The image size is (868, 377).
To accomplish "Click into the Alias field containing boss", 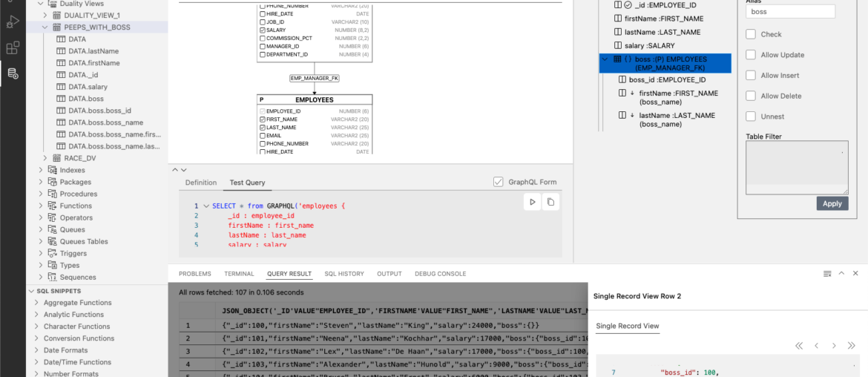I will 791,11.
